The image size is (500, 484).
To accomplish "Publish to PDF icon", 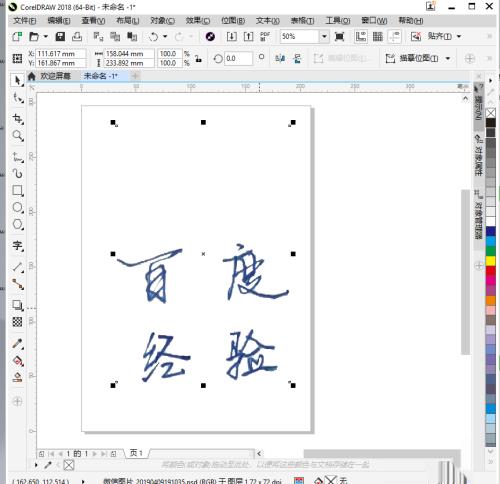I will 265,36.
